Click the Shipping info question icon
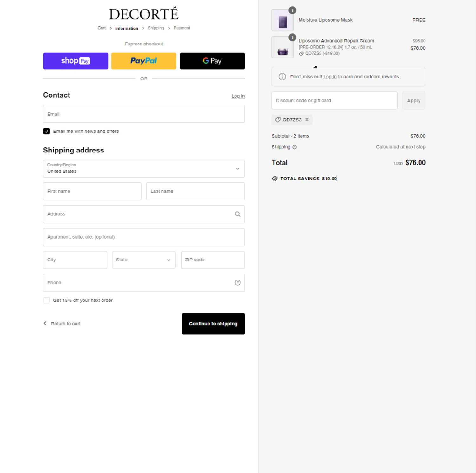Screen dimensions: 476x473 [294, 147]
